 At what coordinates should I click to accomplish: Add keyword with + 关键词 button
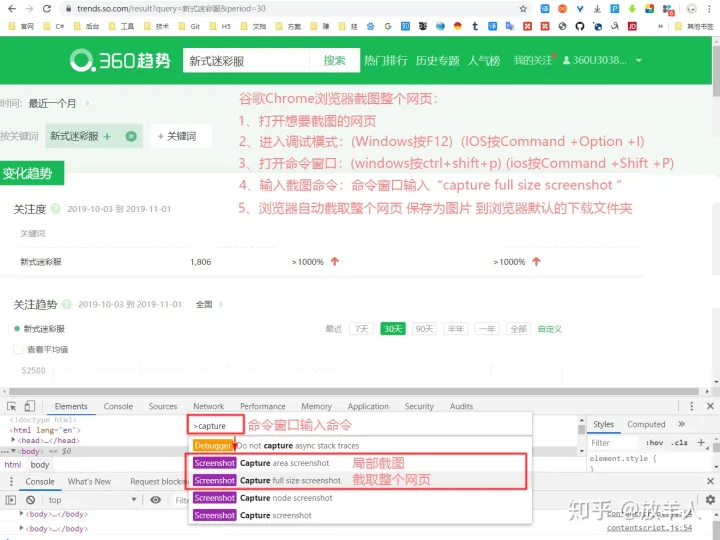tap(180, 136)
